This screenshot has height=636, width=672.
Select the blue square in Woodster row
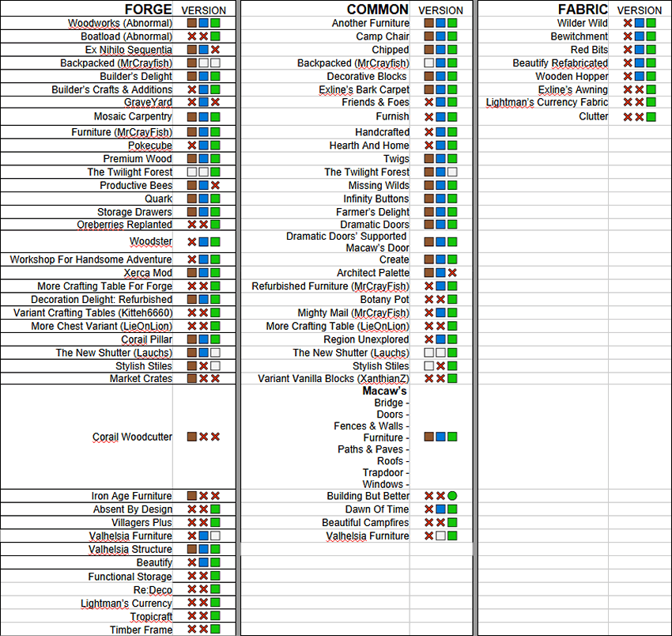[x=203, y=242]
